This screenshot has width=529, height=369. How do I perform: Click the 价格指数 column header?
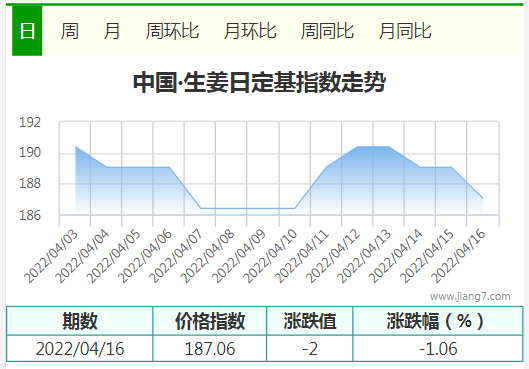(x=210, y=321)
